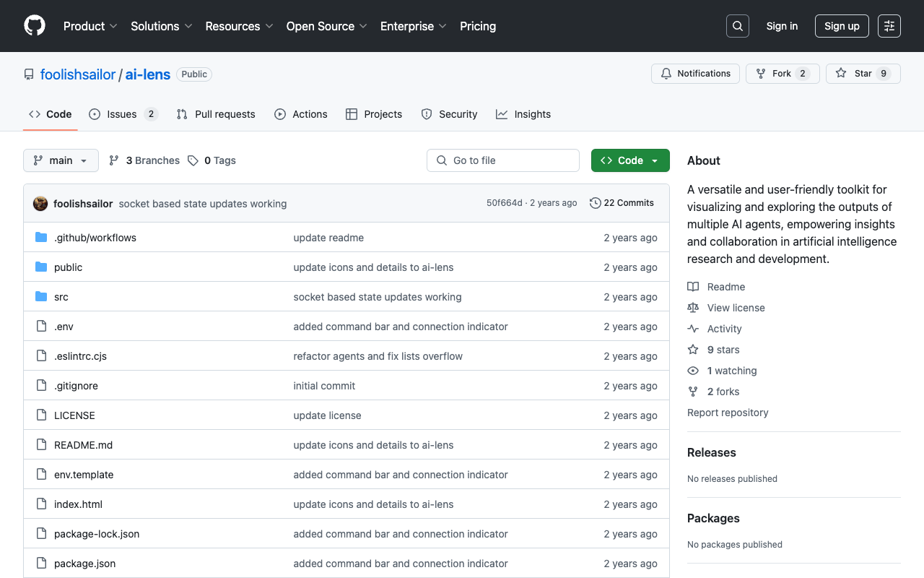Open the README.md file name
The image size is (924, 578).
(84, 445)
